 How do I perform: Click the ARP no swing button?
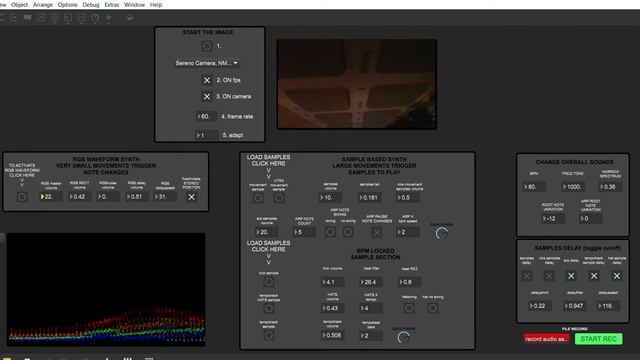(x=348, y=232)
